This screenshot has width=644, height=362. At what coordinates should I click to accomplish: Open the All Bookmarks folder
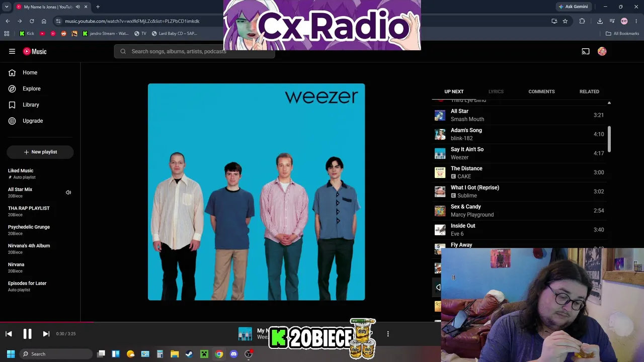[622, 34]
